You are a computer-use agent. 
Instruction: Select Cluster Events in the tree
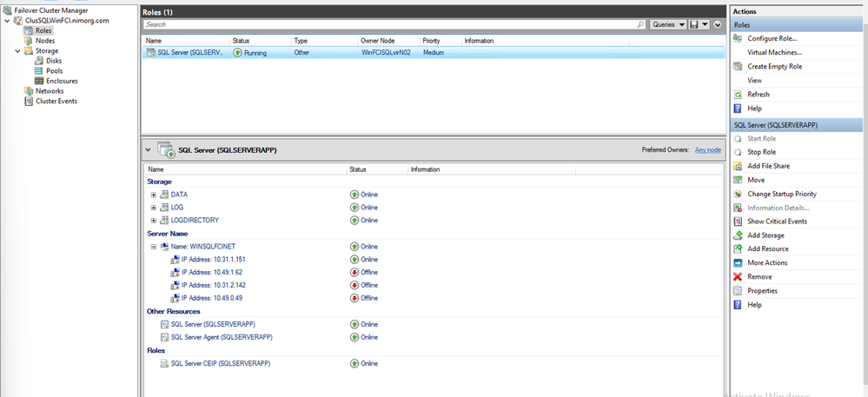(x=56, y=101)
